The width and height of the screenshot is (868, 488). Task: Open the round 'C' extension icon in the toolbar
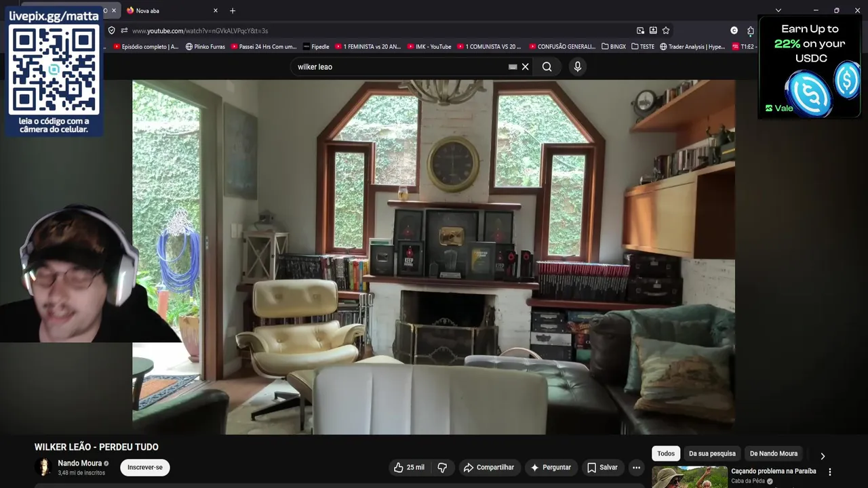pos(734,30)
